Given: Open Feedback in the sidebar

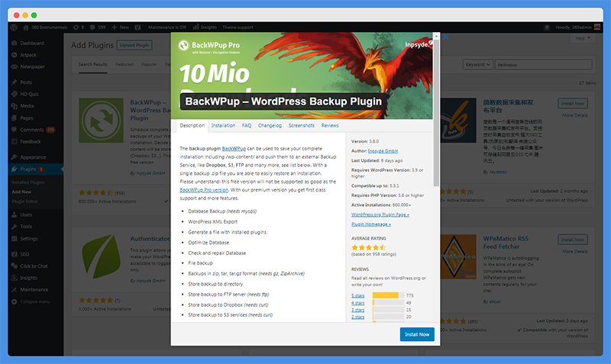Looking at the screenshot, I should pos(31,142).
